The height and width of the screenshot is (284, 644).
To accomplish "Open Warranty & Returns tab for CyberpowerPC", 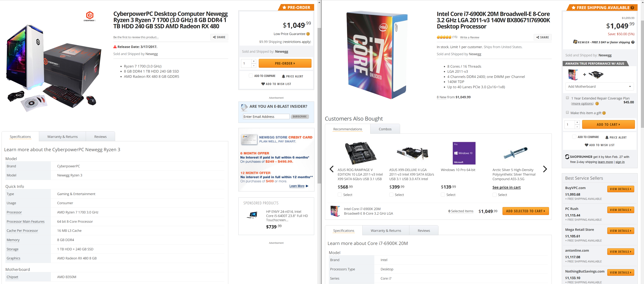I will click(x=62, y=137).
